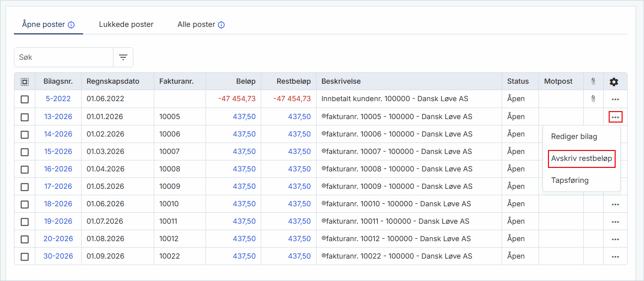Open voucher link 19-2026
Screen dimensions: 644x281
click(x=58, y=221)
